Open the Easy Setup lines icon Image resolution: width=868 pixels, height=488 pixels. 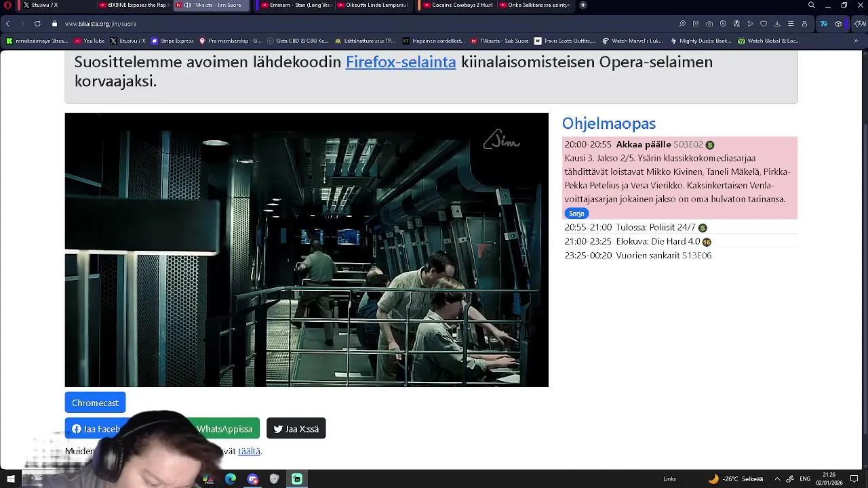(x=791, y=24)
